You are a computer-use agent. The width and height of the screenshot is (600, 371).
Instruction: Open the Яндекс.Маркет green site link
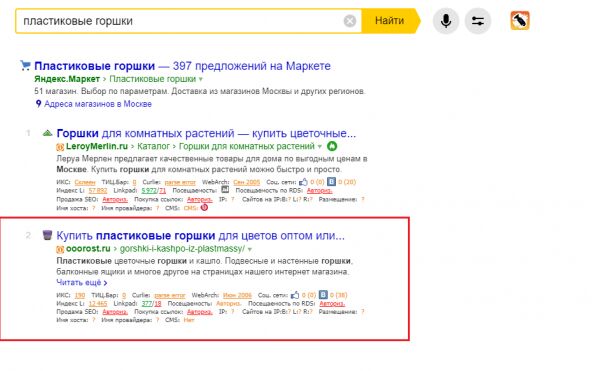pos(67,79)
